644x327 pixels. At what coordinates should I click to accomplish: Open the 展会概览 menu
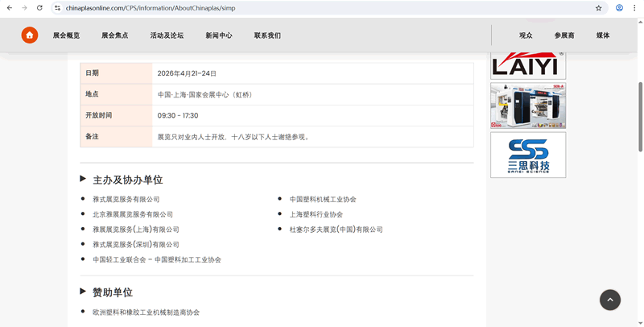(66, 35)
